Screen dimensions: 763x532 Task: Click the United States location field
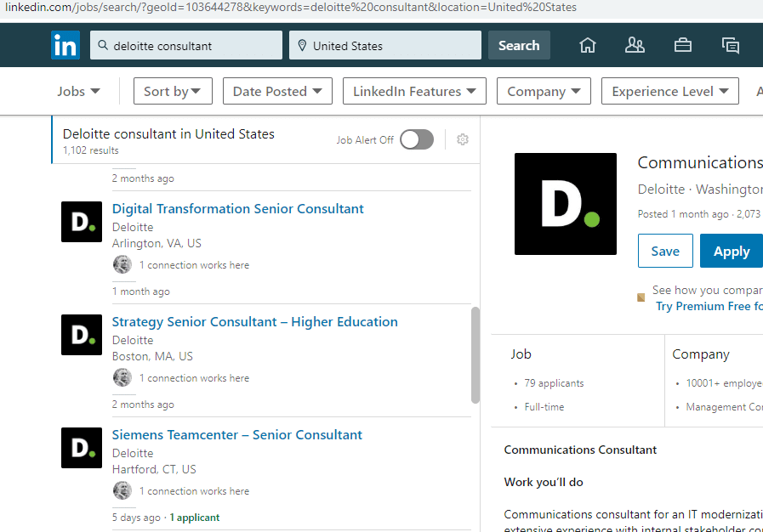coord(385,45)
